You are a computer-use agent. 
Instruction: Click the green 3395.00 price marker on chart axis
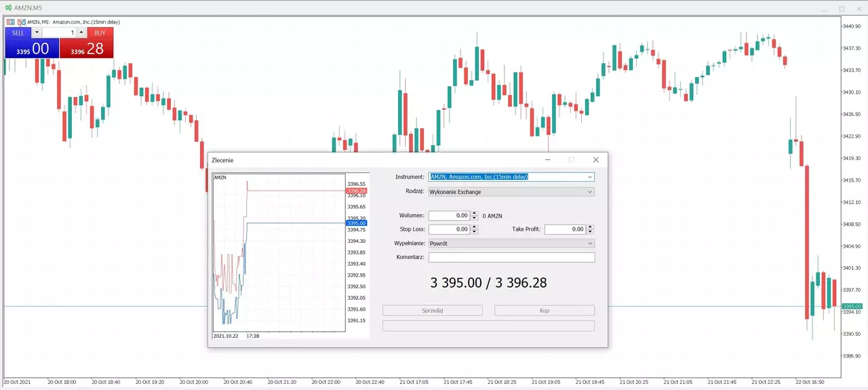click(x=851, y=307)
